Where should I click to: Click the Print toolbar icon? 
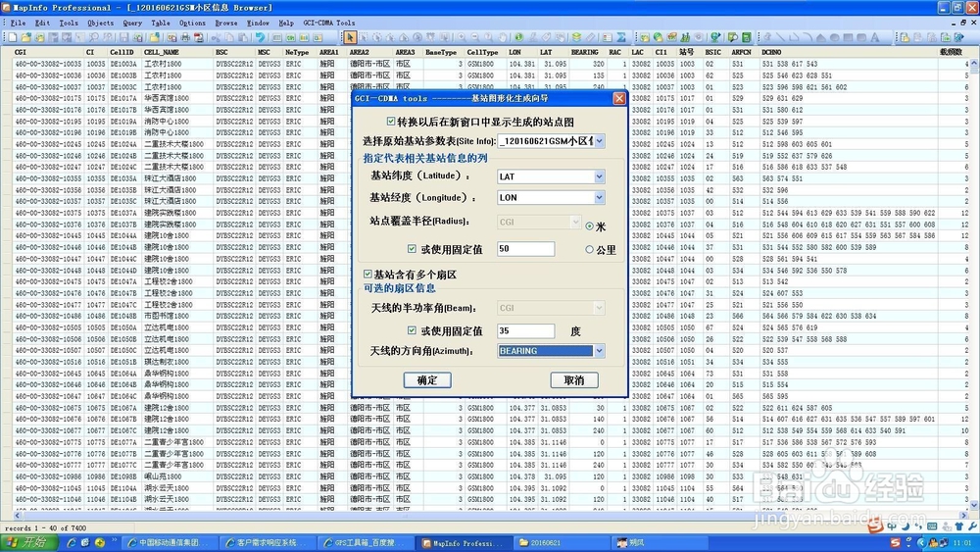(x=185, y=37)
